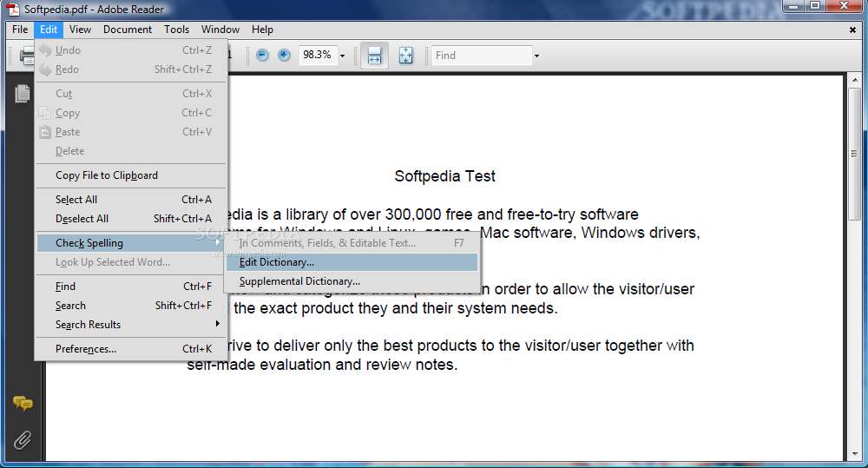The width and height of the screenshot is (868, 468).
Task: Click the 'Softpedia Test' document heading
Action: click(x=444, y=176)
